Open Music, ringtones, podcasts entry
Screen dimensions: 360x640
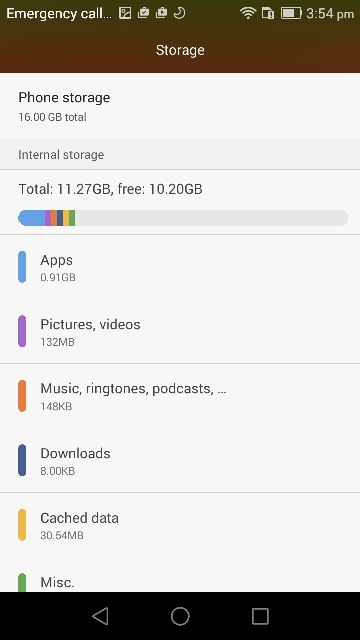point(180,396)
